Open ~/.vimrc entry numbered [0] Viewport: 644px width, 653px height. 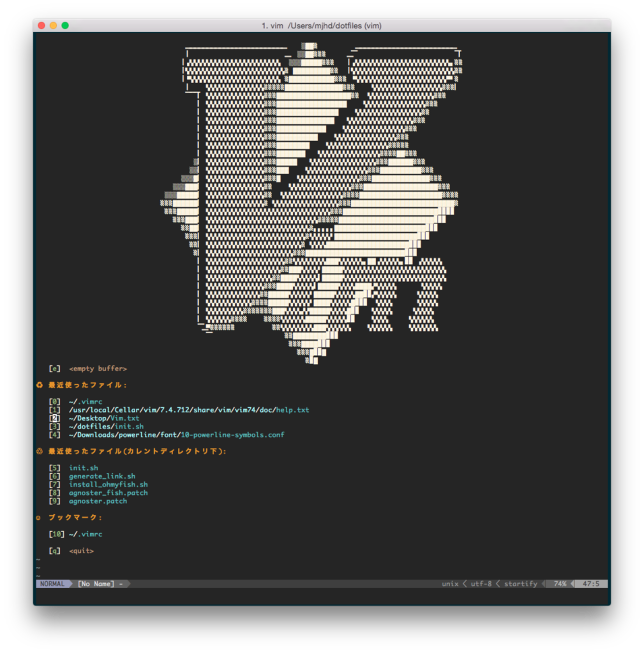[75, 402]
